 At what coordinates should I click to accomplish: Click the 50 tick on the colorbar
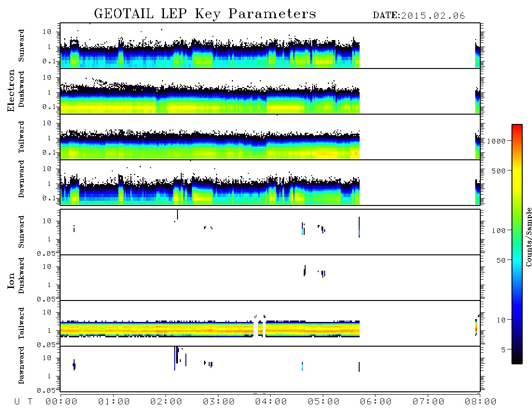[x=501, y=260]
